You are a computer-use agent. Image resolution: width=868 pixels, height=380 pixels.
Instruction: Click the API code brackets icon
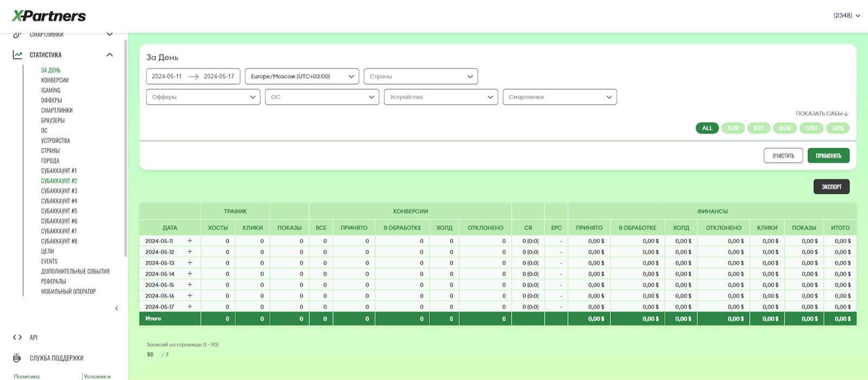tap(17, 337)
